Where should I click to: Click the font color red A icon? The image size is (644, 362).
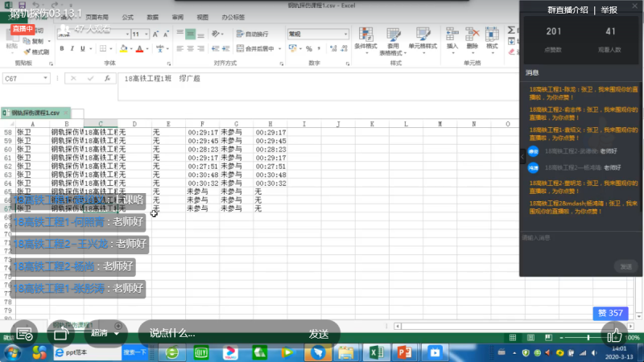139,48
